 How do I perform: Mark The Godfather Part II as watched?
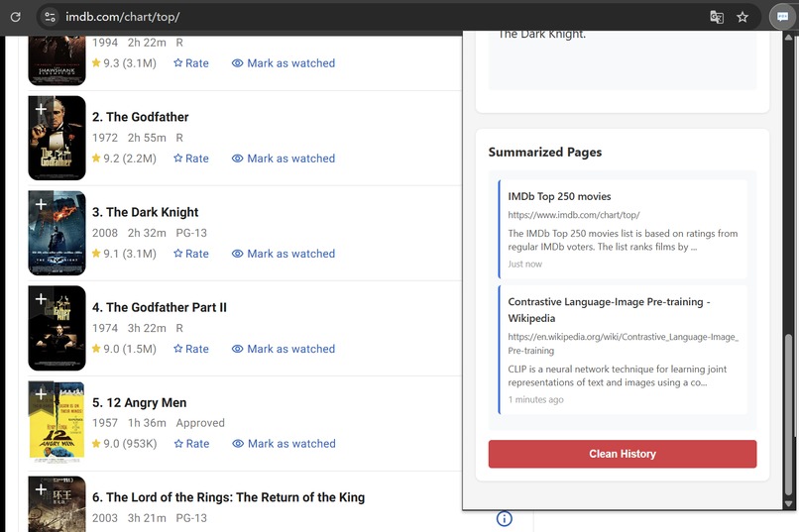tap(284, 349)
